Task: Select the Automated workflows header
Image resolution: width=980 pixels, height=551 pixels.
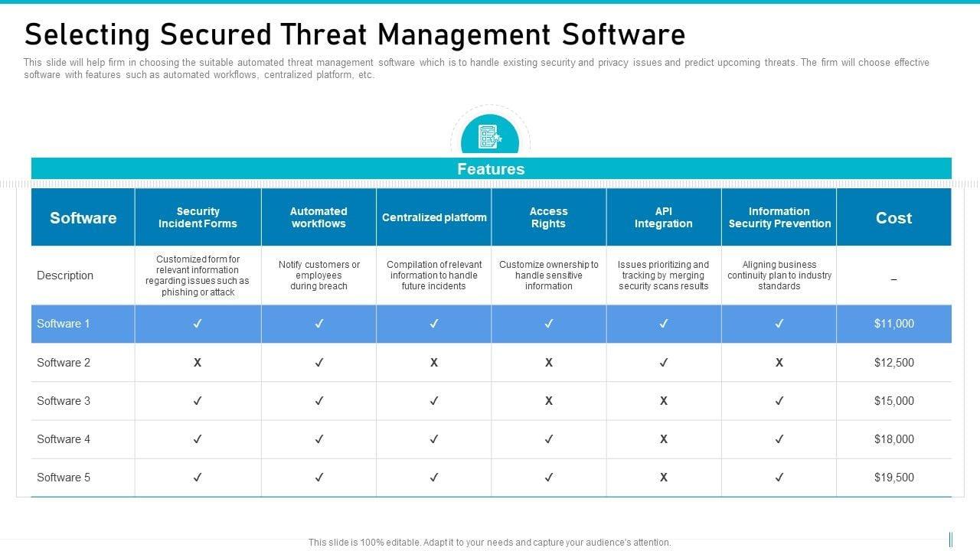Action: (318, 218)
